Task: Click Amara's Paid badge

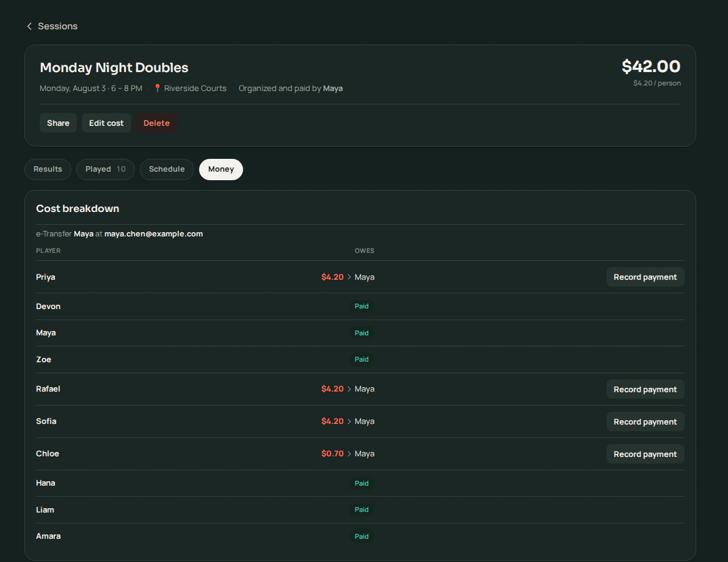Action: tap(362, 536)
